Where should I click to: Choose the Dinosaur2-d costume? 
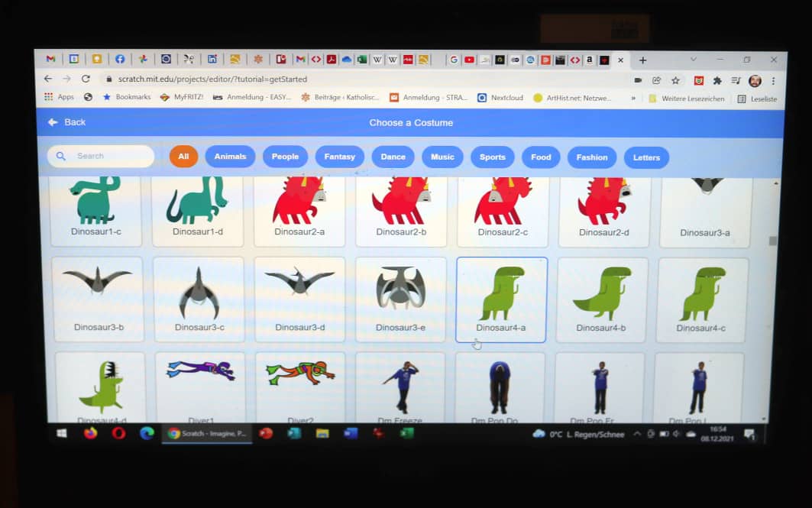pyautogui.click(x=603, y=212)
